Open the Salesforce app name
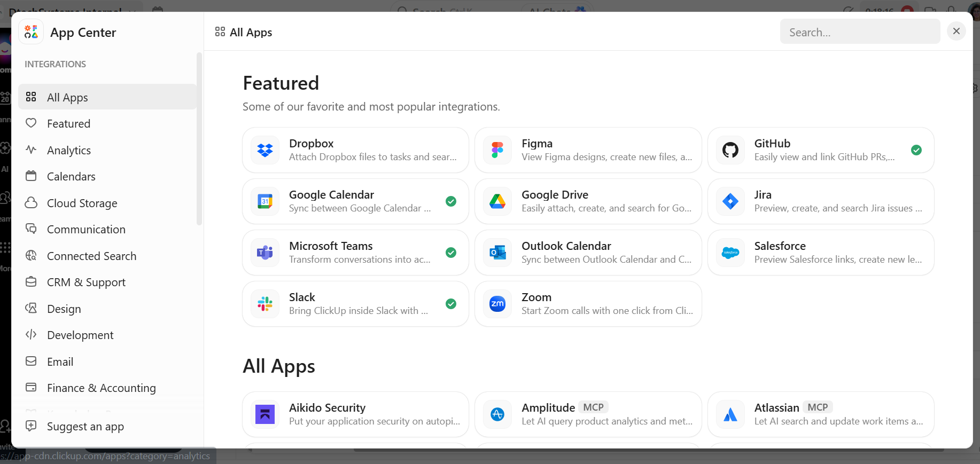The image size is (980, 464). pos(780,246)
